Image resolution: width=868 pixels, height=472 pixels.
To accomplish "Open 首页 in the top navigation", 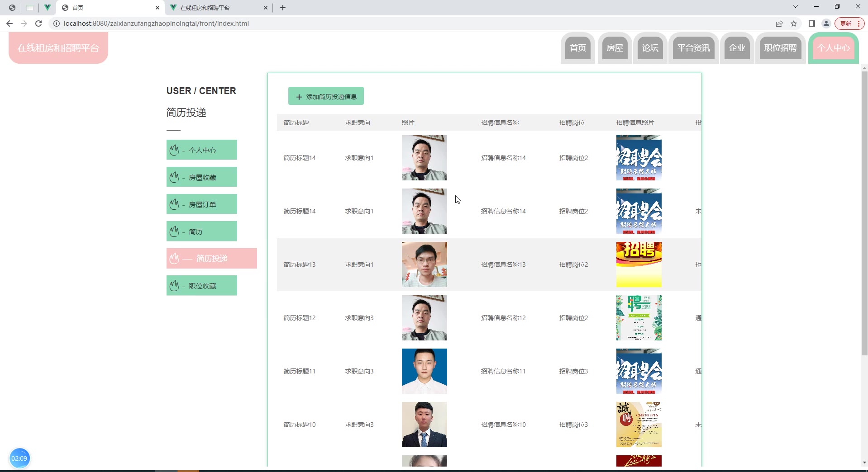I will click(578, 48).
